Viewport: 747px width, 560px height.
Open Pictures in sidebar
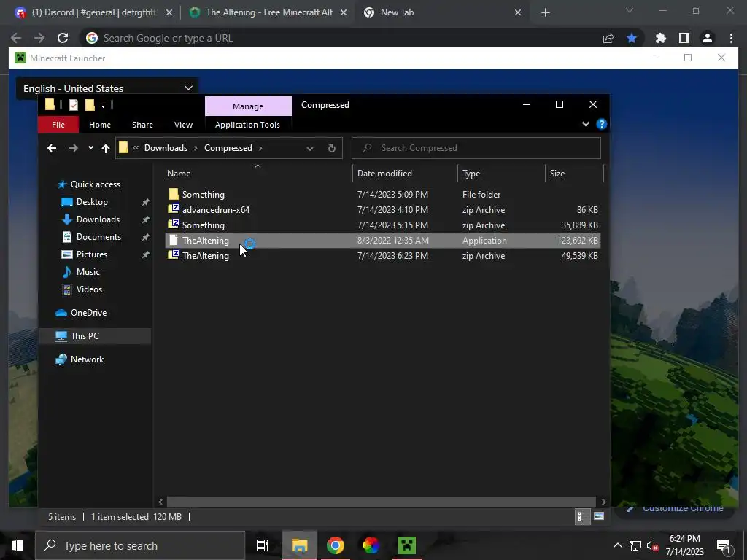click(x=91, y=254)
